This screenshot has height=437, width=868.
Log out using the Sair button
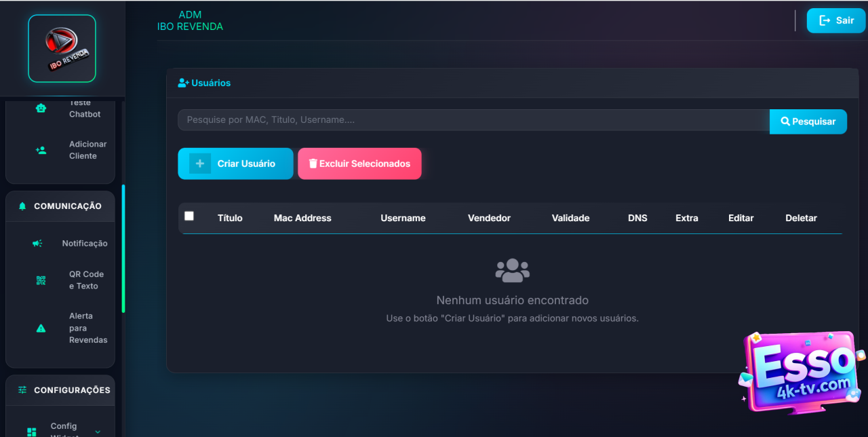pos(835,20)
